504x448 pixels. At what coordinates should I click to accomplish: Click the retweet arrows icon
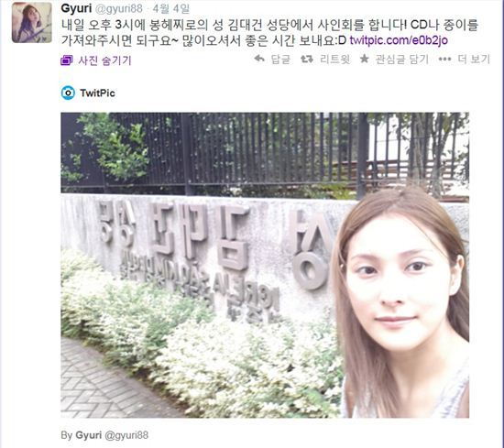click(x=307, y=60)
